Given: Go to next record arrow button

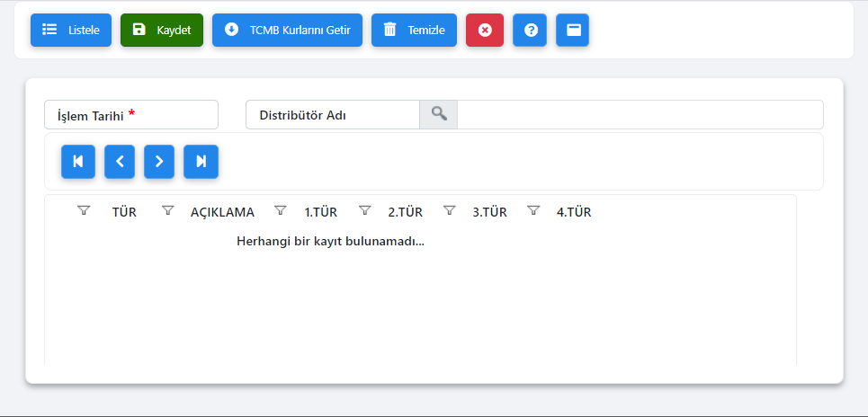Looking at the screenshot, I should coord(159,162).
